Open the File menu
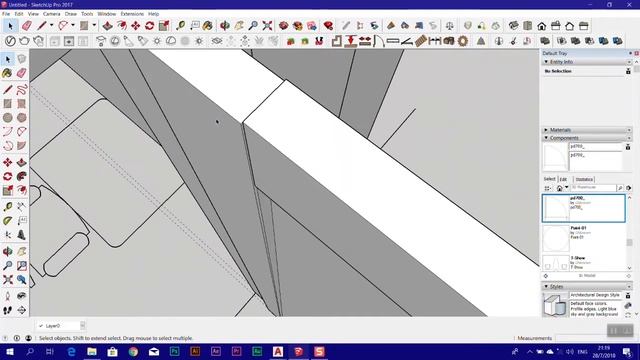Image resolution: width=640 pixels, height=360 pixels. tap(6, 14)
